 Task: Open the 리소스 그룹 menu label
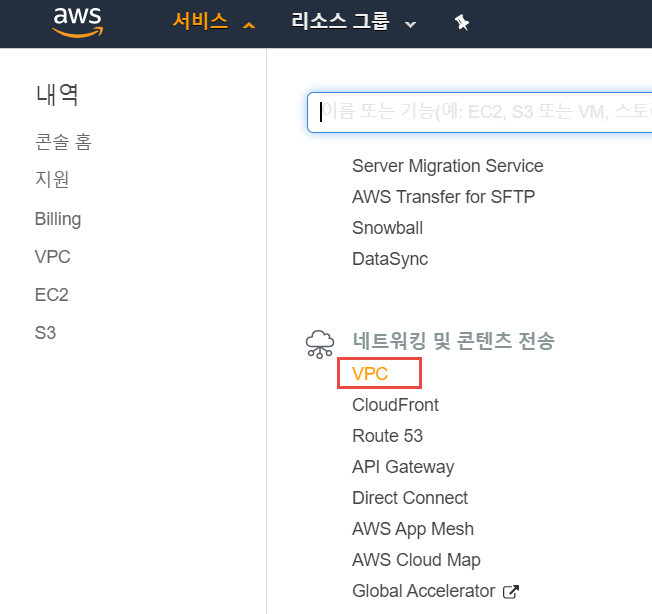click(340, 22)
